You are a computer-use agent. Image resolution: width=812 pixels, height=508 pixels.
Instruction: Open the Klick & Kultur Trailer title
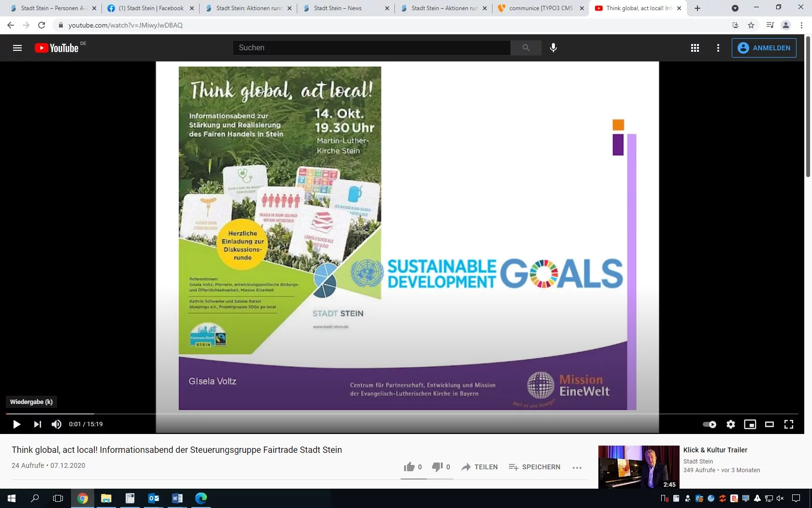click(715, 450)
